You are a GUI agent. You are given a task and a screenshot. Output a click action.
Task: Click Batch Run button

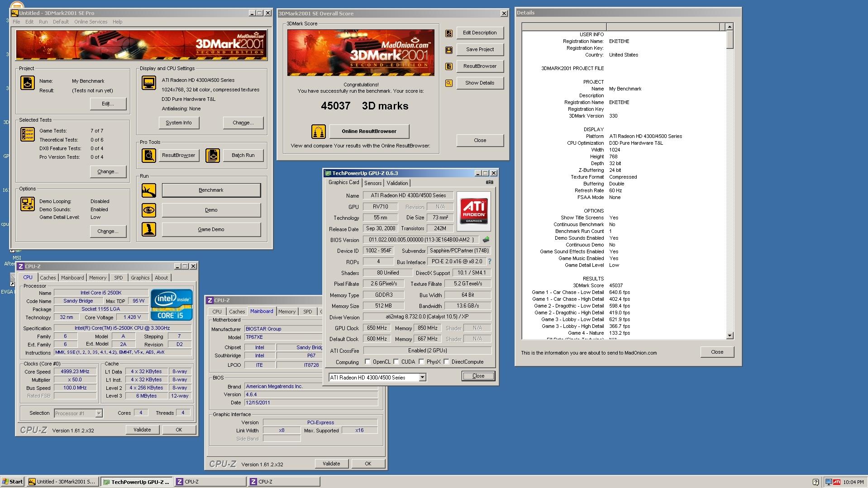243,155
